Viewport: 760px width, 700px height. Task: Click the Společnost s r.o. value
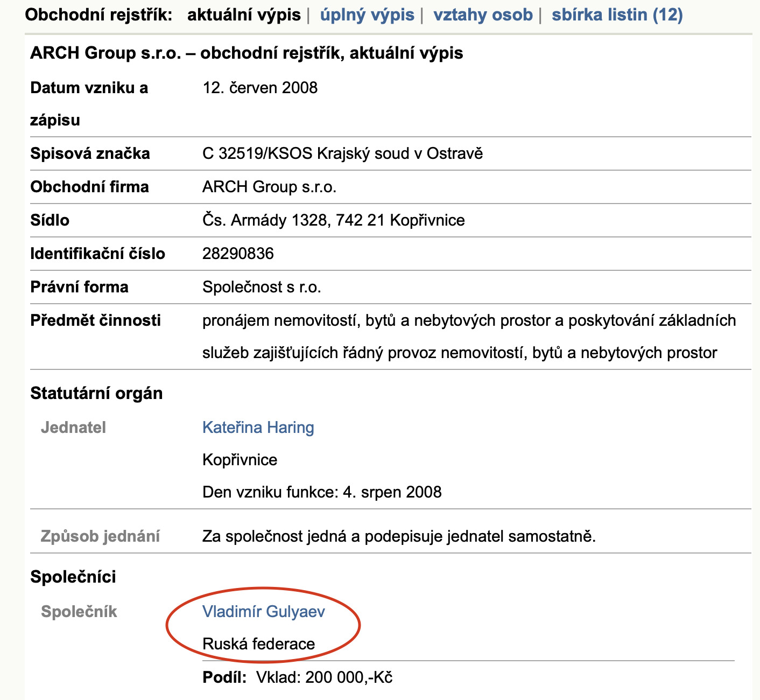pyautogui.click(x=262, y=287)
